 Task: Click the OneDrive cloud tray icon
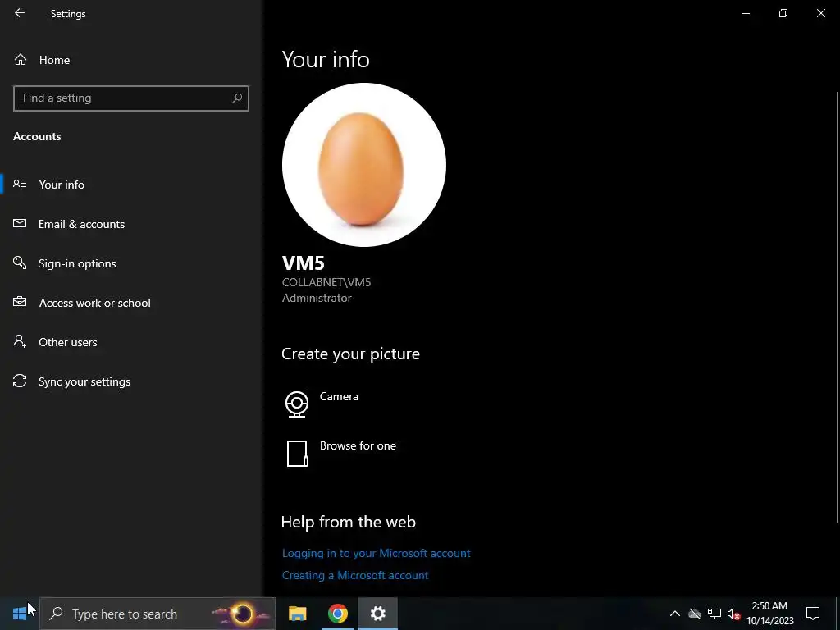695,614
